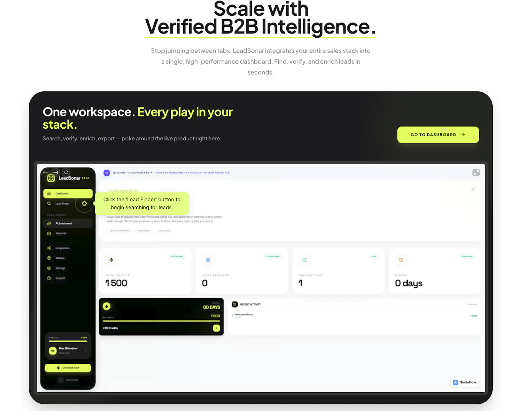Click the blue target icon on Leads Revealed
This screenshot has width=532, height=411.
click(208, 260)
